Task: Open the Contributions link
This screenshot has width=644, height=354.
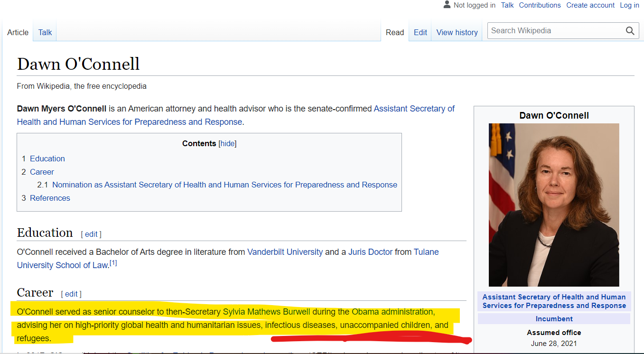Action: click(540, 5)
